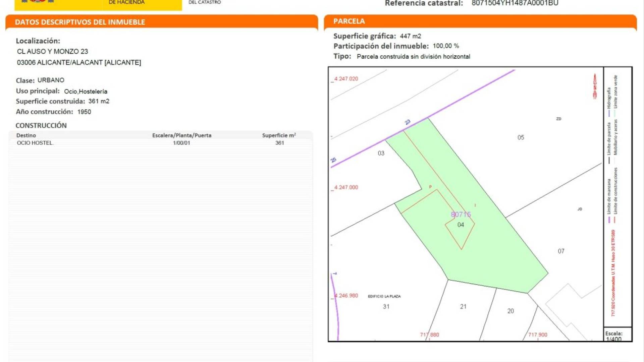Click the Spanish coat of arms logo

38,1
